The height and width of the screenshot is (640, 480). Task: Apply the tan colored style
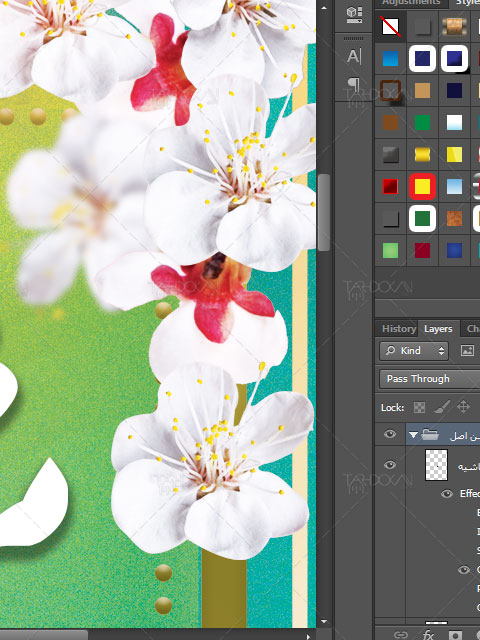[x=422, y=90]
